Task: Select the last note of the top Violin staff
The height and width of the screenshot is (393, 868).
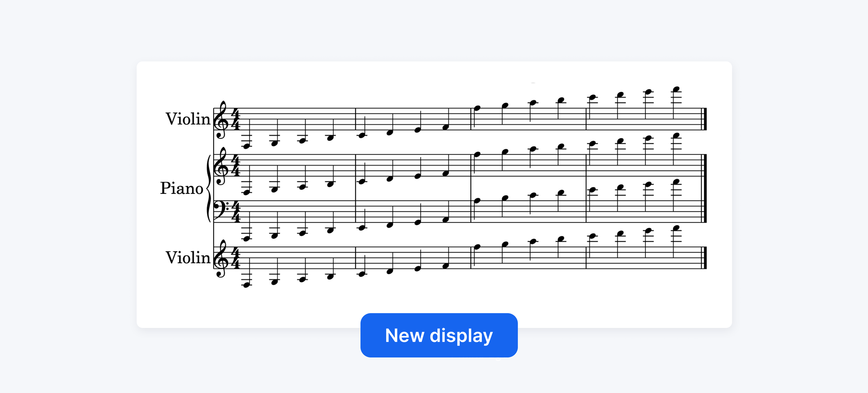Action: point(676,89)
